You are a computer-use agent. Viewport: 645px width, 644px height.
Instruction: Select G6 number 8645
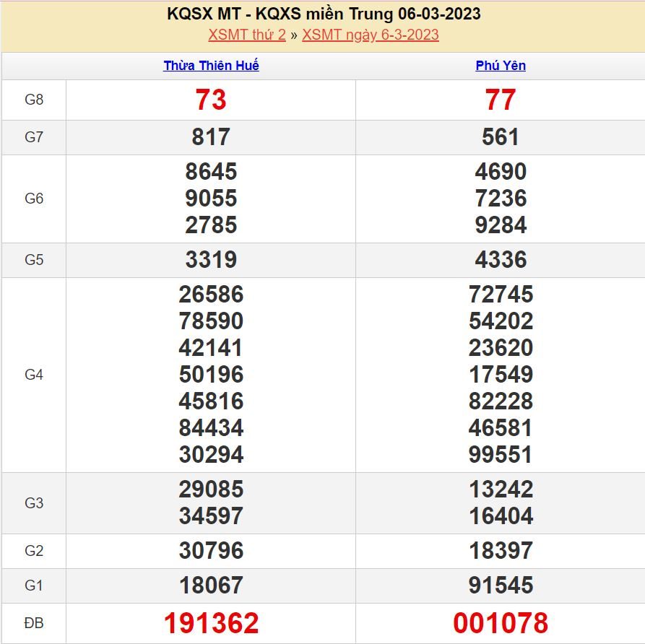point(211,172)
